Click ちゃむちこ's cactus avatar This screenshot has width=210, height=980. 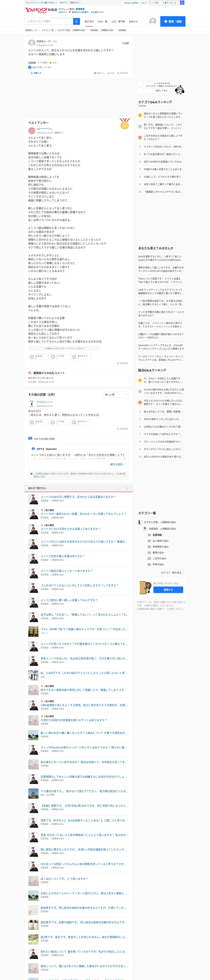point(32,404)
